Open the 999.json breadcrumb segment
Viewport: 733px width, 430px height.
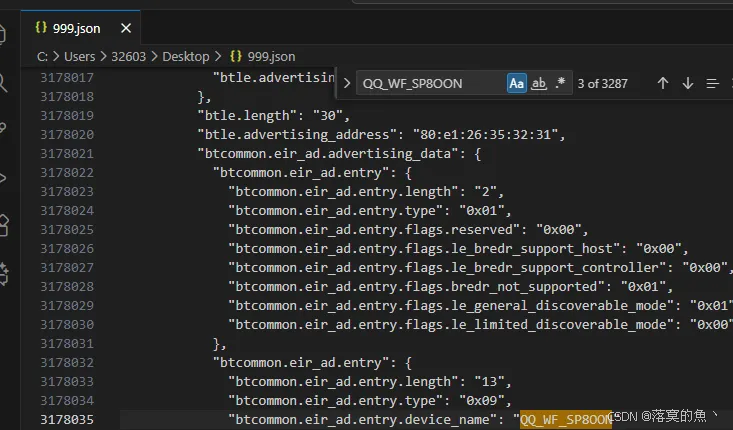coord(263,57)
